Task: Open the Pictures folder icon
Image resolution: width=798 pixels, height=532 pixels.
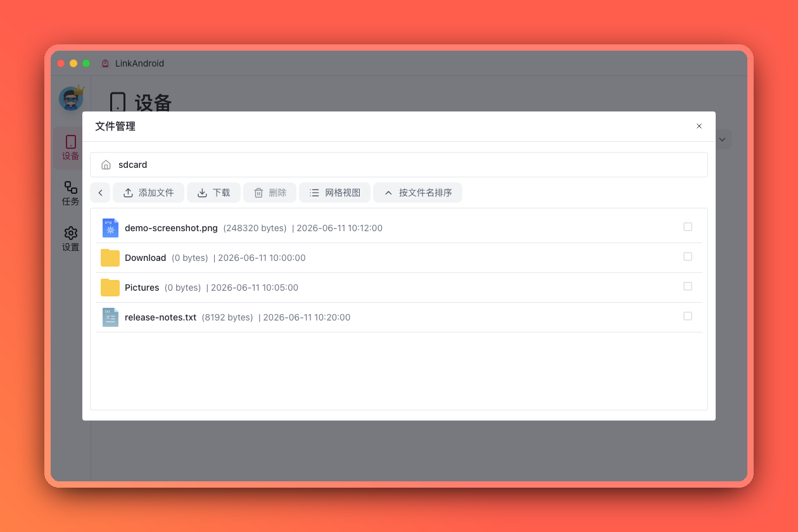Action: pos(110,288)
